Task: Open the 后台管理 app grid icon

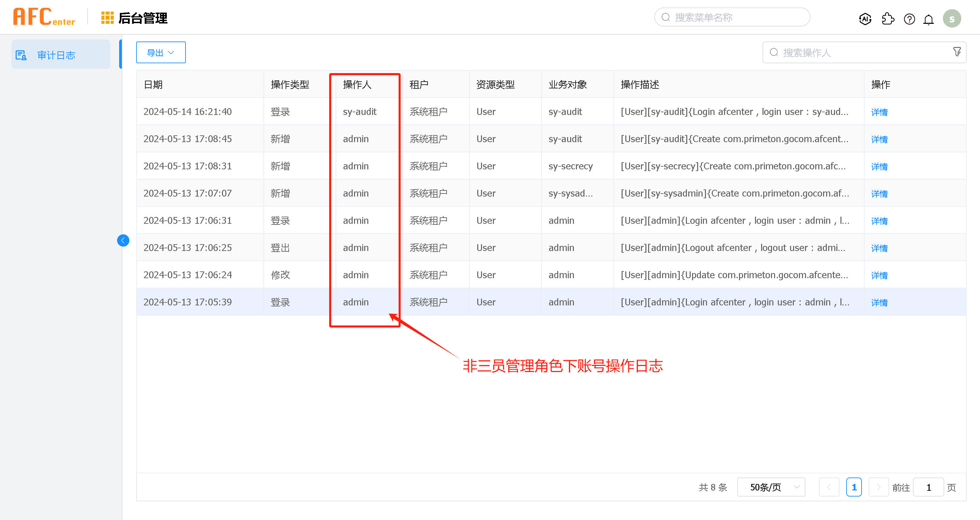Action: (107, 17)
